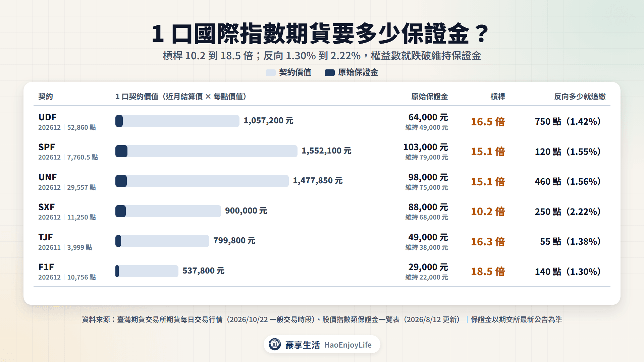Click the F1F contract name

tap(46, 267)
